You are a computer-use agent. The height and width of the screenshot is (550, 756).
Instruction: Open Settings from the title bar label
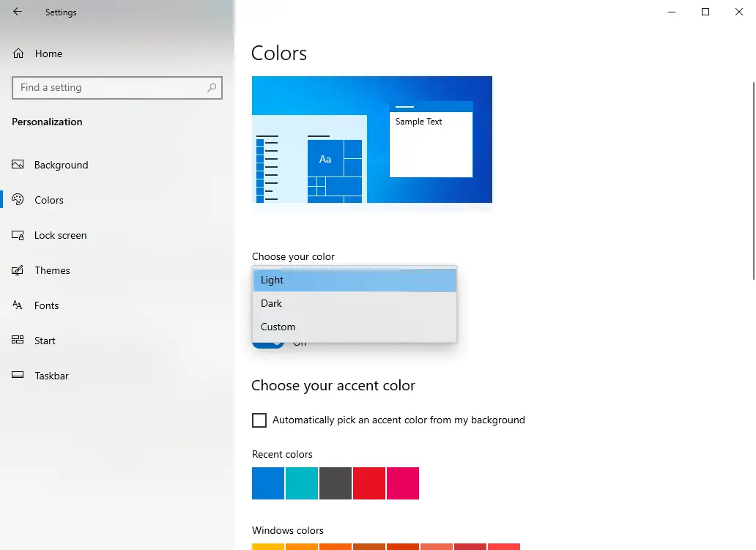tap(61, 12)
